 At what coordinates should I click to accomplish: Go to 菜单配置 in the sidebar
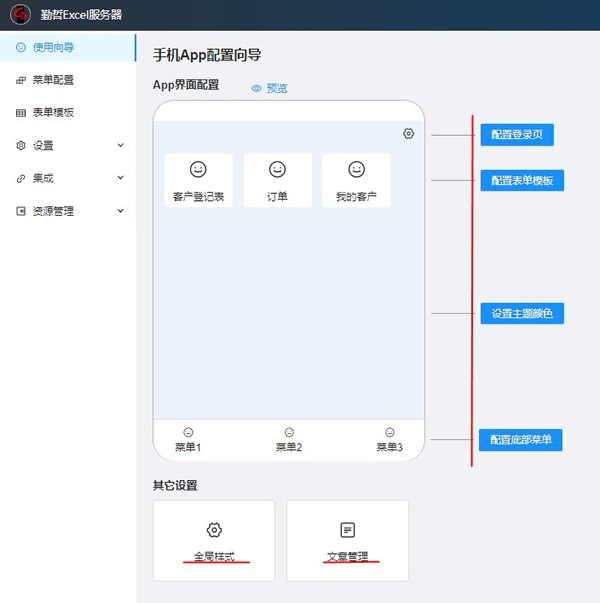[x=53, y=80]
